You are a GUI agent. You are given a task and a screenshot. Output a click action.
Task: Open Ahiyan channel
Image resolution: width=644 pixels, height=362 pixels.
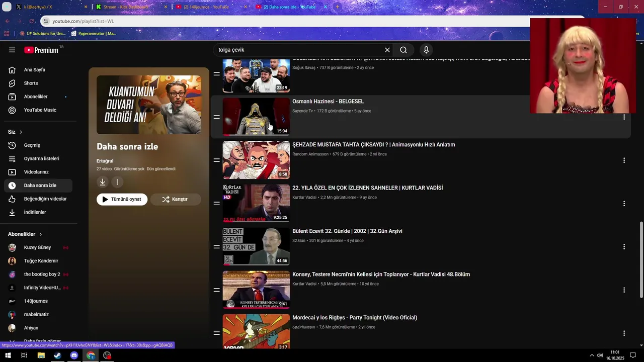click(38, 328)
